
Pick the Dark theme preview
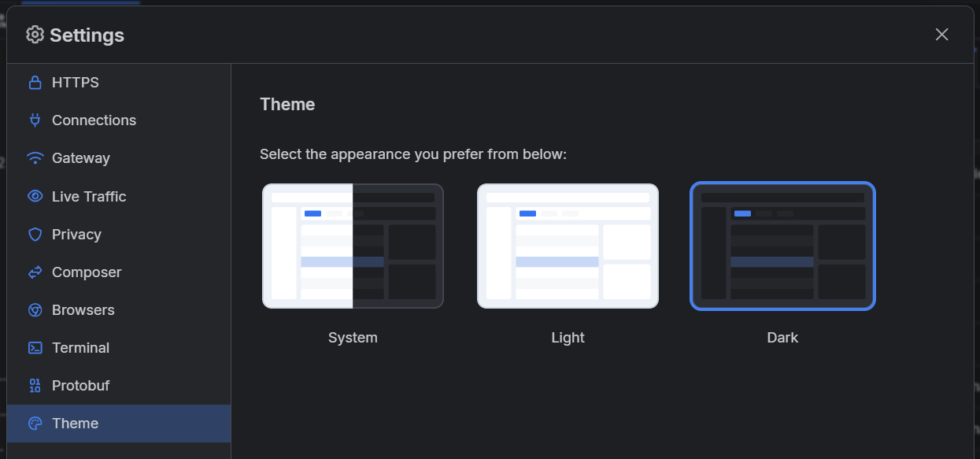click(x=782, y=246)
